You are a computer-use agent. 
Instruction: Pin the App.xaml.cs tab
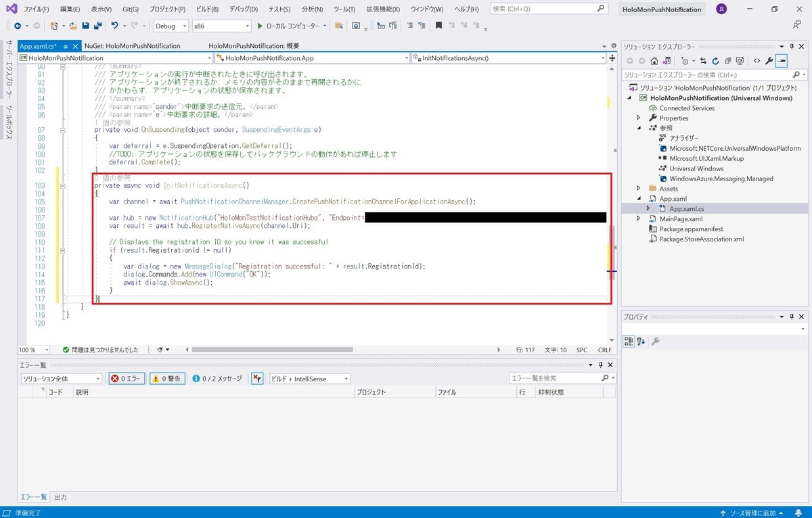point(66,46)
